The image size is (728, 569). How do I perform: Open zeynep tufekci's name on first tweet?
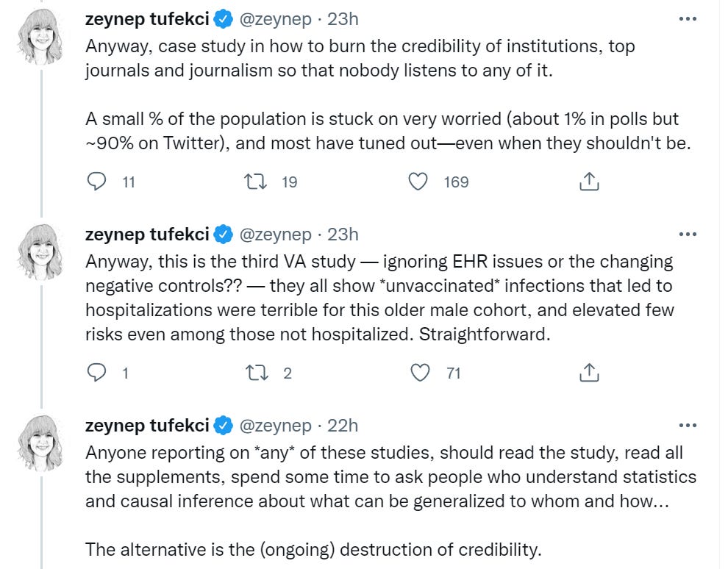pos(147,19)
